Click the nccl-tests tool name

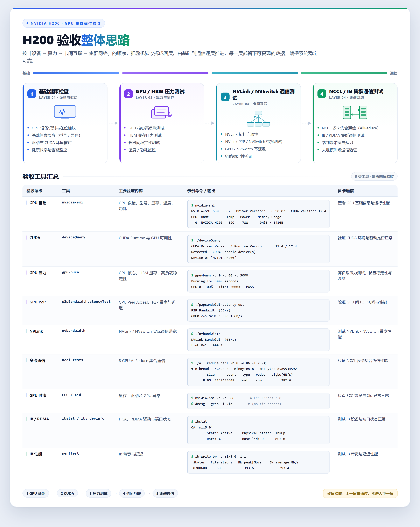coord(72,360)
